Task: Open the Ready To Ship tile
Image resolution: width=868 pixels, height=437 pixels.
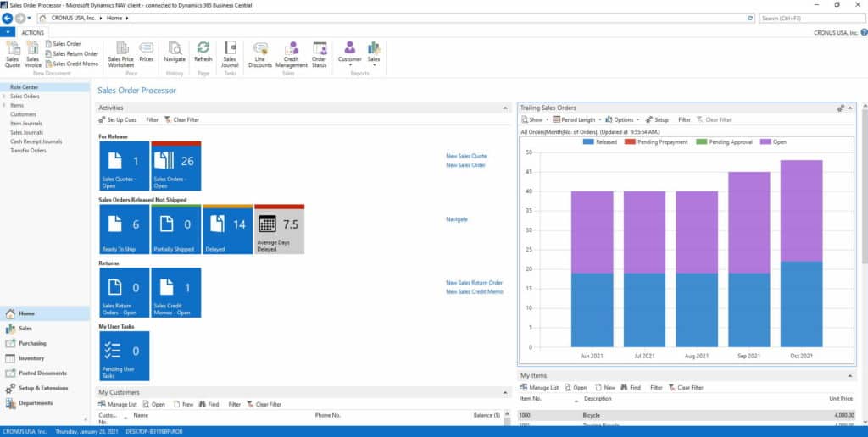Action: pyautogui.click(x=124, y=229)
